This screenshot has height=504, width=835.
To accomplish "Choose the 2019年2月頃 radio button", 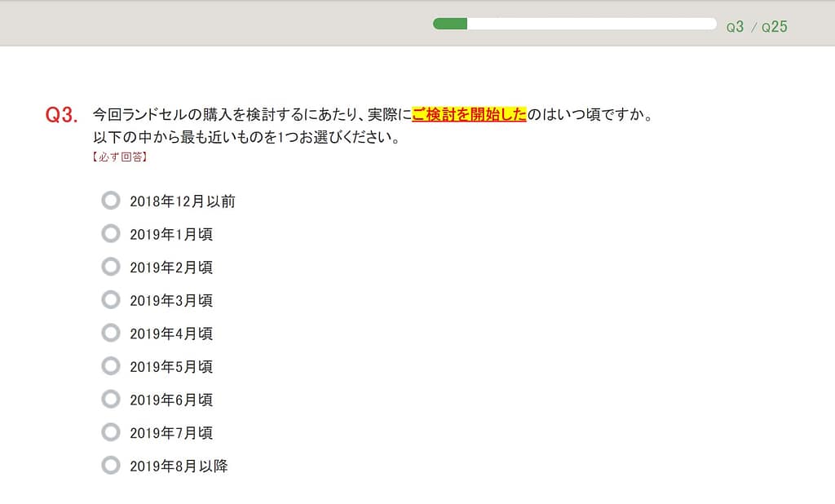I will 111,267.
